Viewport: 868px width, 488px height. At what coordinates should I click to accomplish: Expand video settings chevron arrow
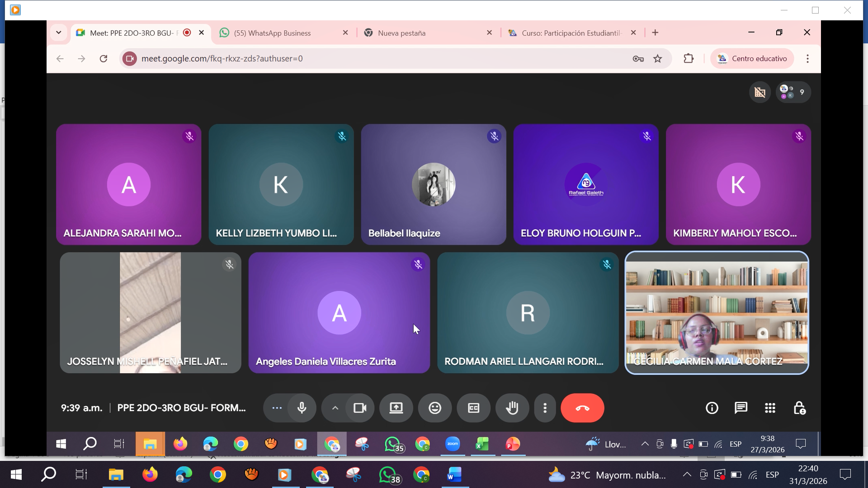tap(335, 408)
